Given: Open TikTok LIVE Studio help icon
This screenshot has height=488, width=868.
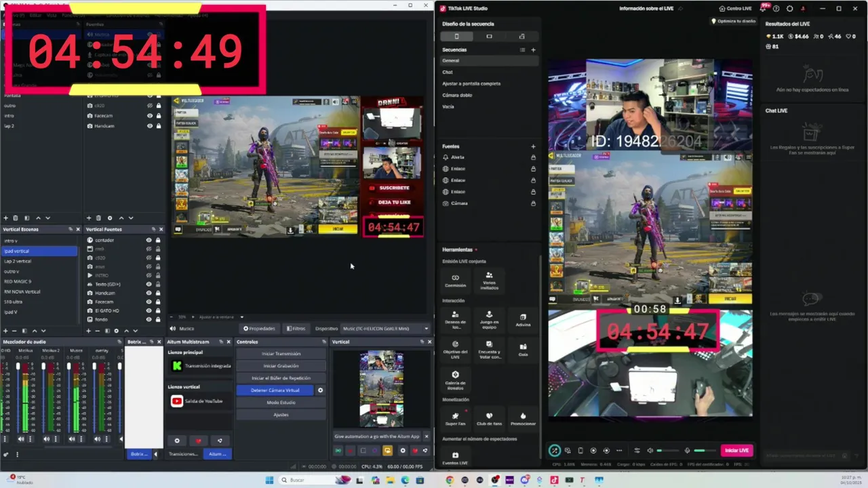Looking at the screenshot, I should pyautogui.click(x=776, y=8).
